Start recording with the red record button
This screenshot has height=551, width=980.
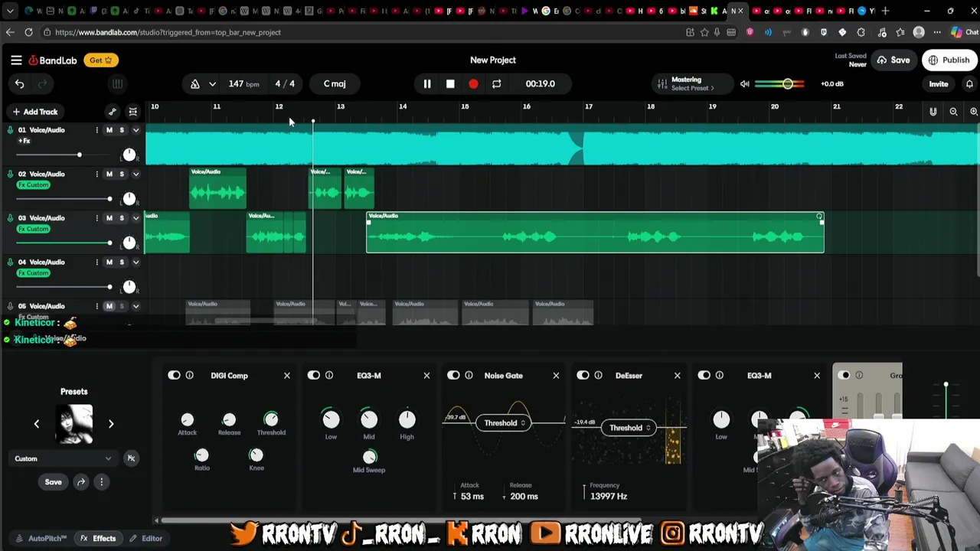[x=473, y=83]
